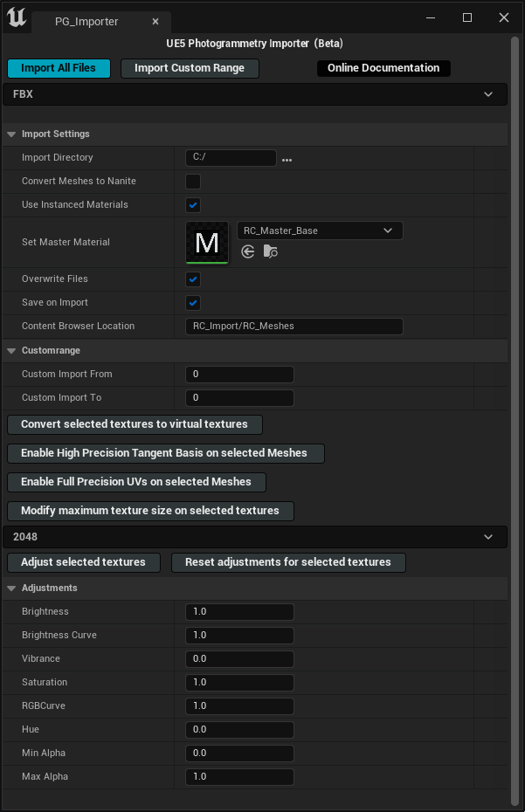This screenshot has width=525, height=812.
Task: Click the Saturation value field
Action: click(239, 683)
